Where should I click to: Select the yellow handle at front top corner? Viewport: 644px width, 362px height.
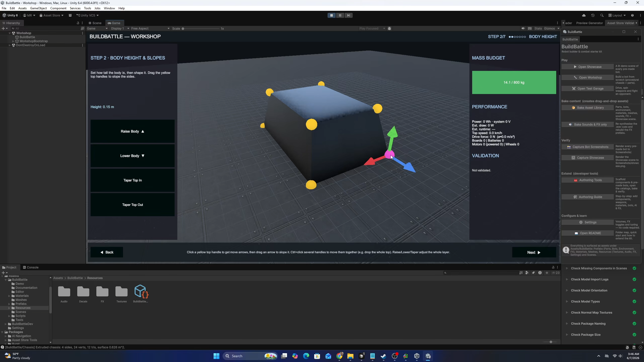pyautogui.click(x=311, y=124)
